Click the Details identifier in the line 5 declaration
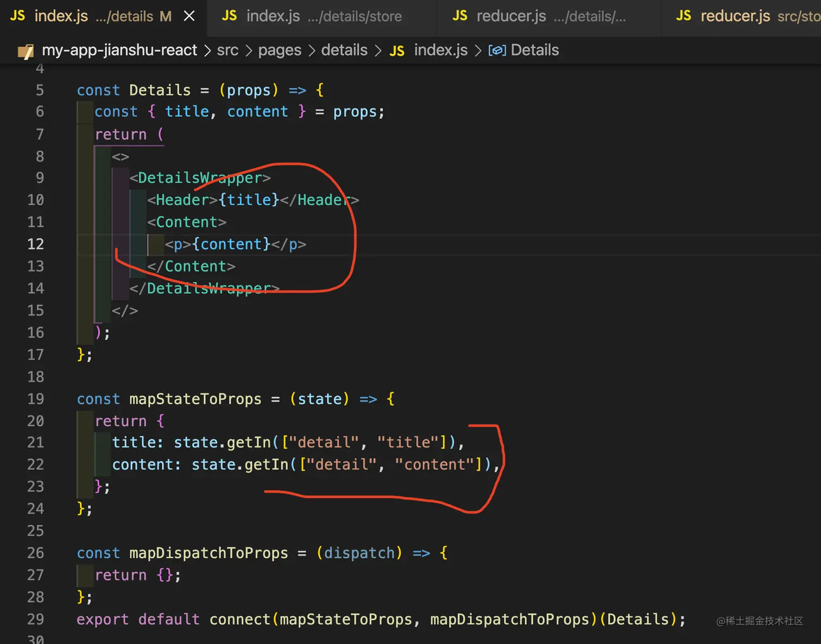 160,90
